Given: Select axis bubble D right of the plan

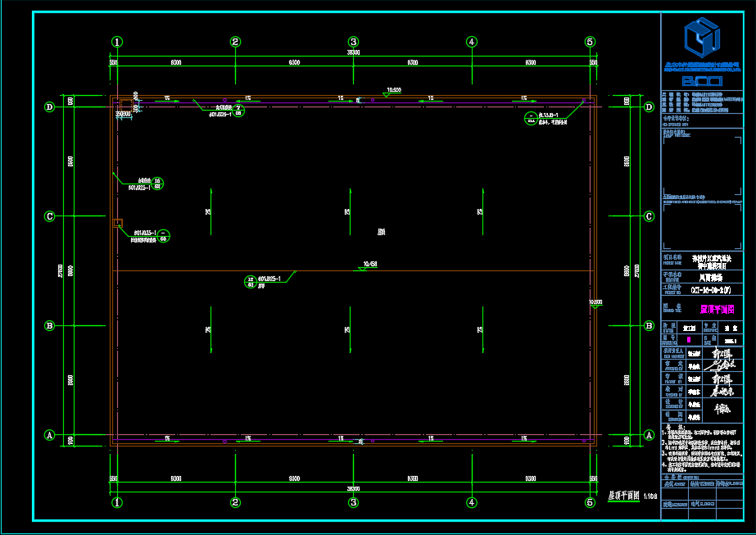Looking at the screenshot, I should point(649,107).
